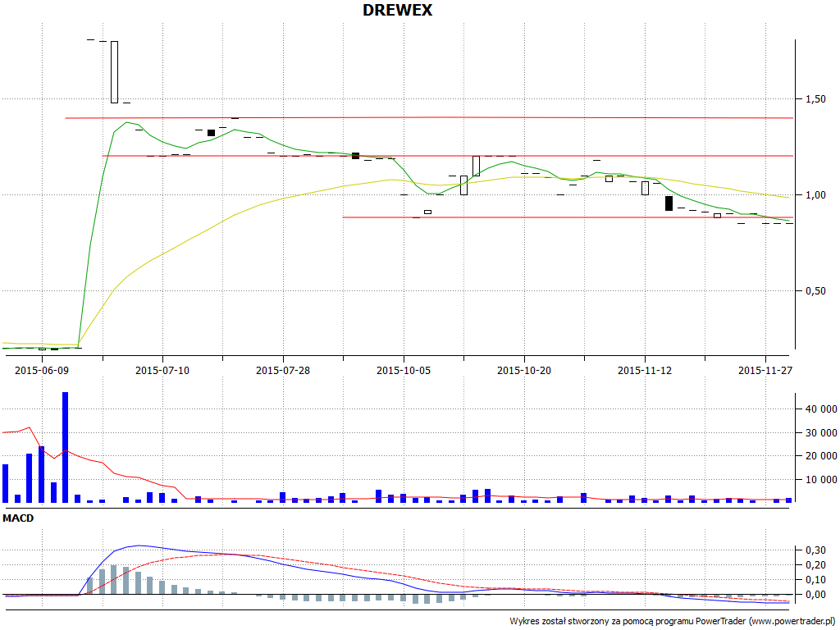
Task: Select the 2015-10-20 date label
Action: click(x=524, y=370)
